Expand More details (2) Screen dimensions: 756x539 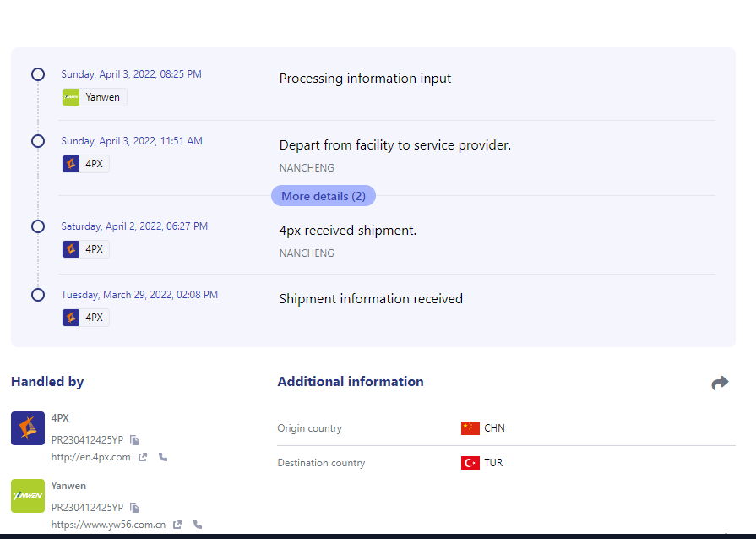pyautogui.click(x=324, y=196)
